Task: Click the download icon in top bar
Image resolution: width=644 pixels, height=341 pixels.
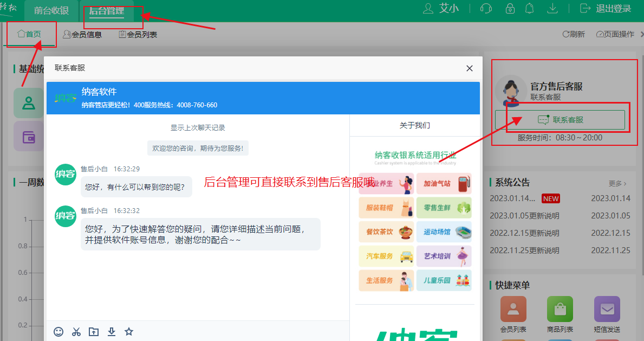Action: (552, 9)
